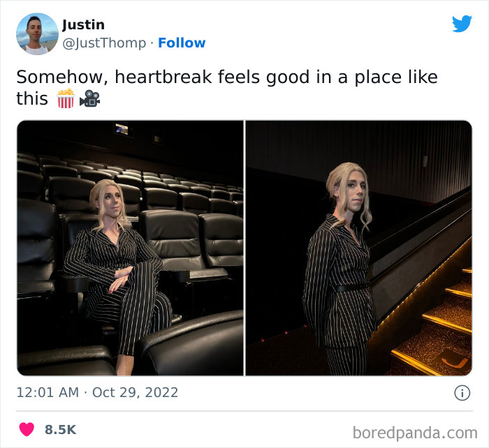
Task: Like the tweet with the heart icon
Action: click(27, 429)
